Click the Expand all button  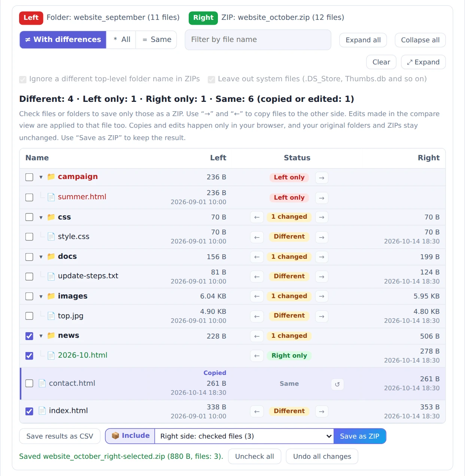363,40
